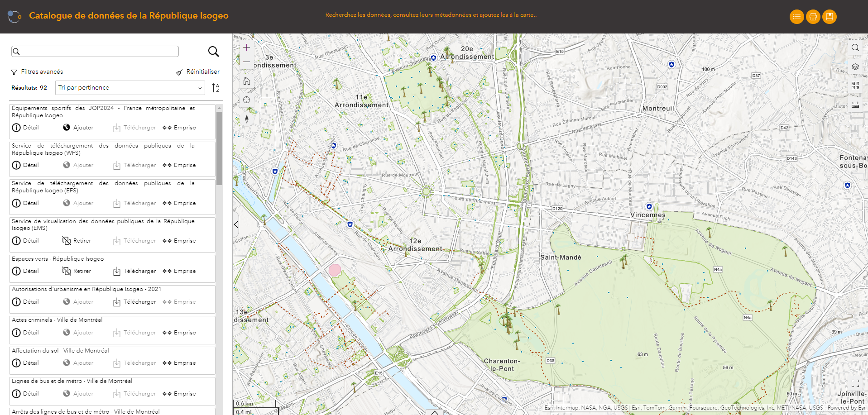Show Emprise for the WFS service
The image size is (868, 415).
point(179,165)
